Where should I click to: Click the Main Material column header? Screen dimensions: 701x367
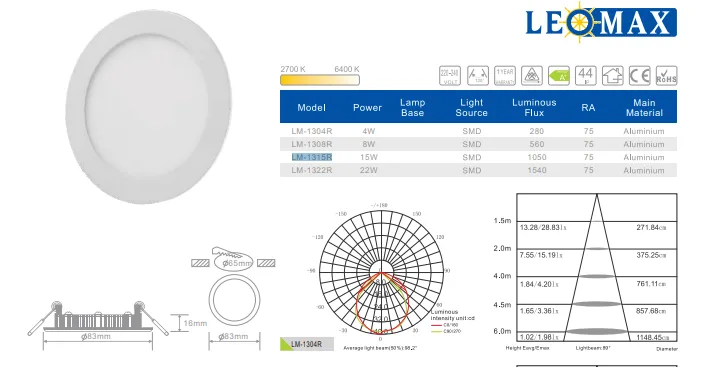[644, 108]
